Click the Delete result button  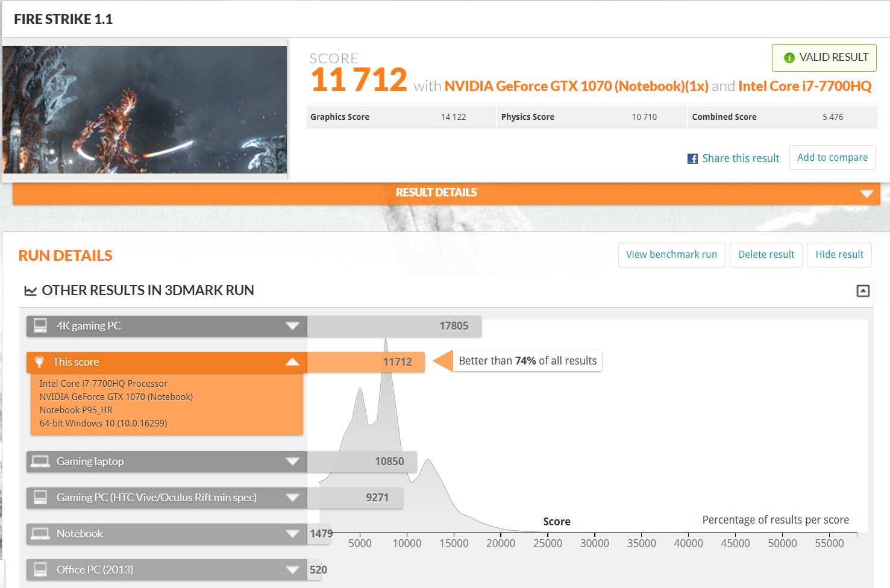point(766,254)
